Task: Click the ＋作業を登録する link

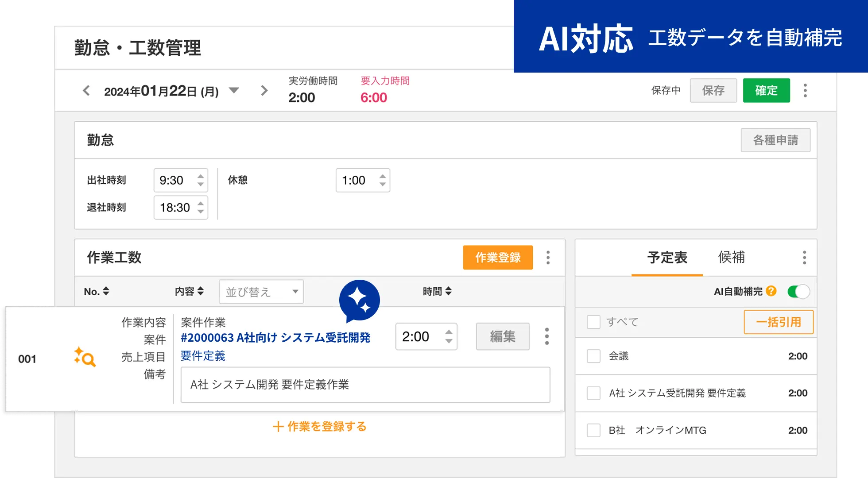Action: pyautogui.click(x=320, y=427)
